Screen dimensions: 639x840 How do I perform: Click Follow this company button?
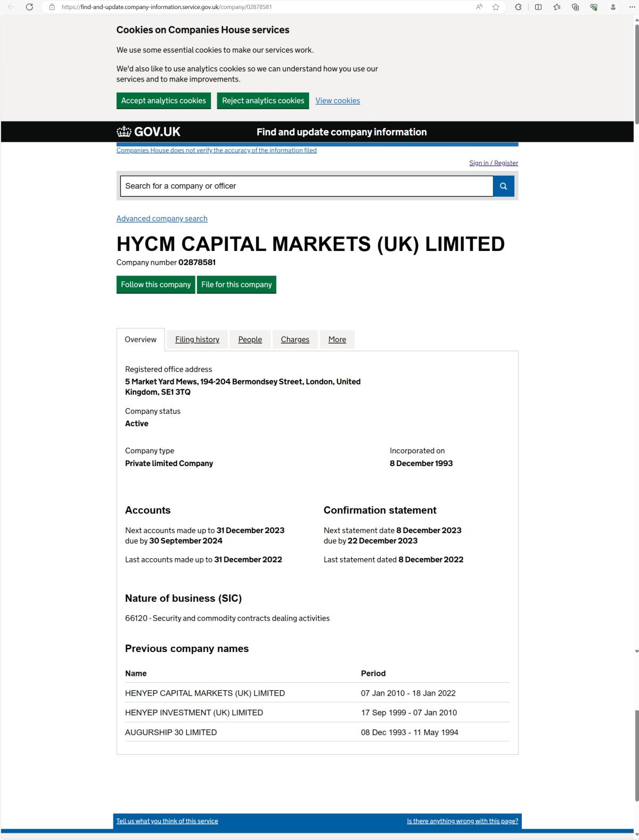click(x=155, y=284)
